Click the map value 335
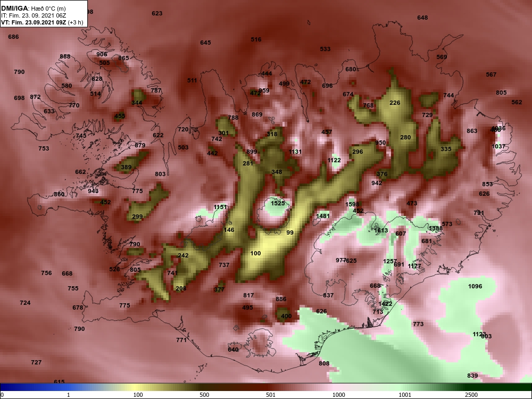This screenshot has width=532, height=399. [446, 149]
